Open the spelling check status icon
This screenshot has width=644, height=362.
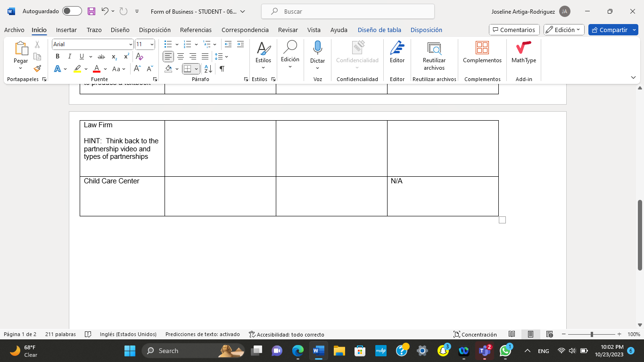[88, 334]
